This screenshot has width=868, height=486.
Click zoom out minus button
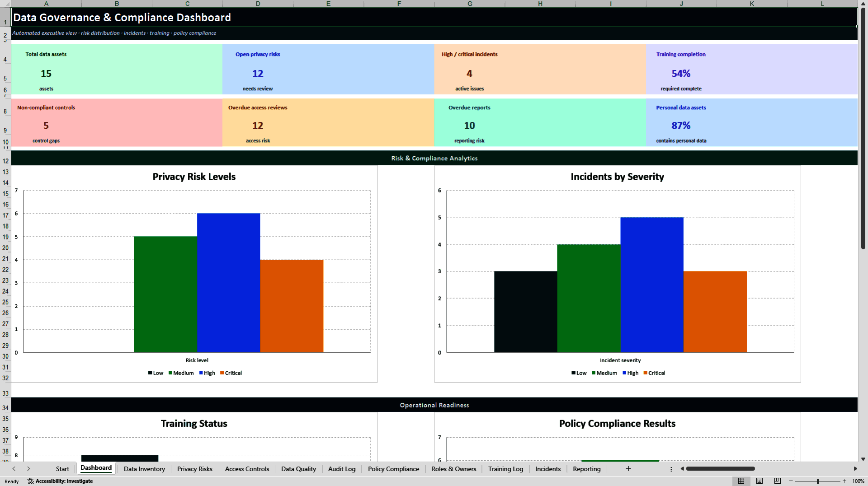(791, 481)
